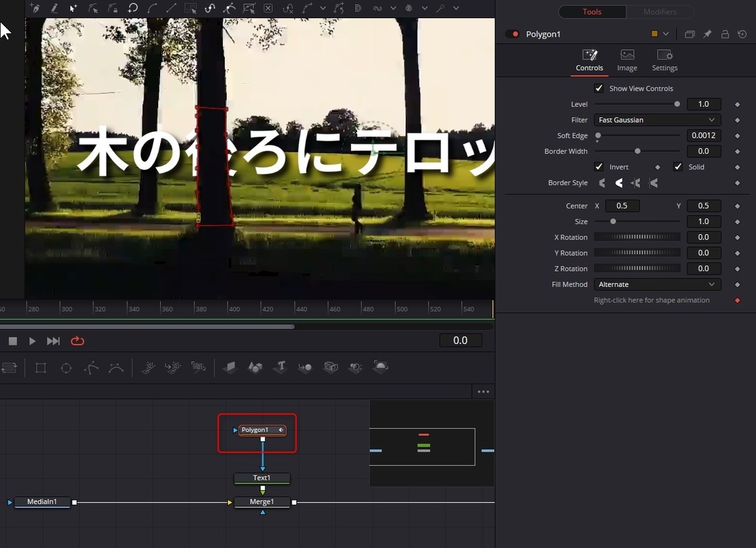Reset Polygon1 settings with the reset icon

[742, 34]
